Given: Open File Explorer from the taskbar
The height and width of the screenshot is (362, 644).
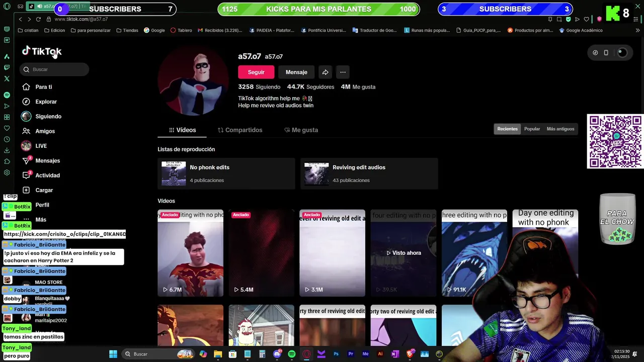Looking at the screenshot, I should (x=218, y=354).
